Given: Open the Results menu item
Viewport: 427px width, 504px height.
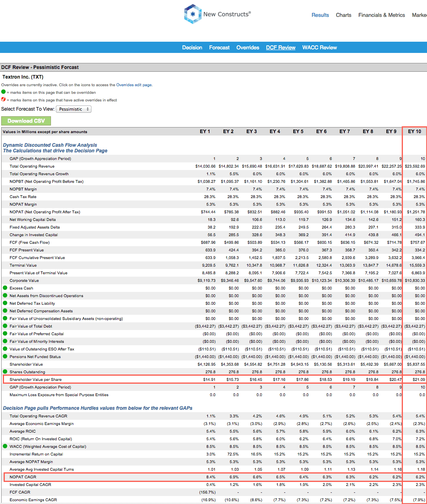Looking at the screenshot, I should [x=320, y=15].
